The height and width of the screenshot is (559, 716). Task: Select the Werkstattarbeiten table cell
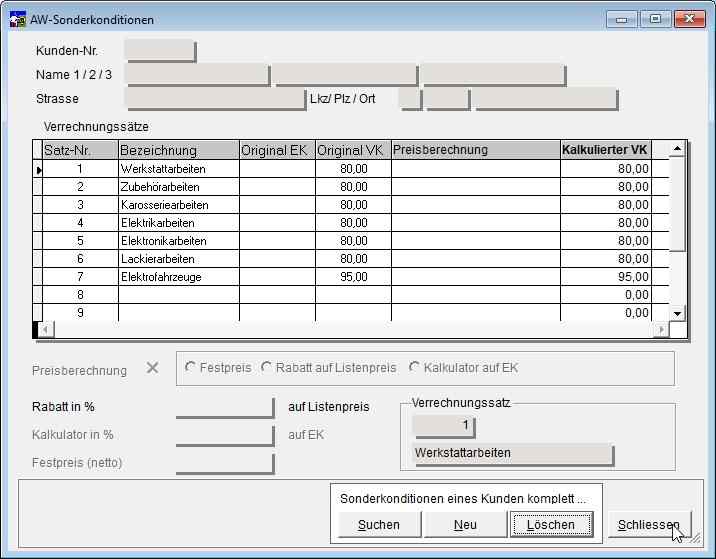179,169
